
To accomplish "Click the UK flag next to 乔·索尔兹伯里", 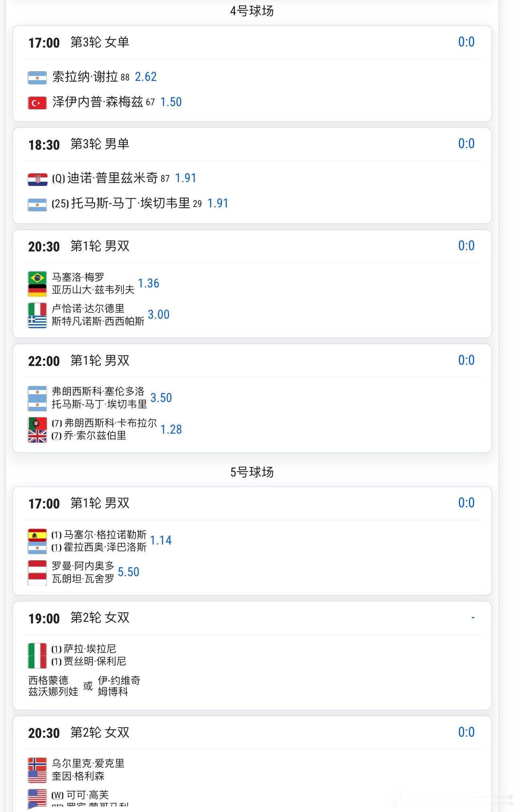I will (37, 436).
